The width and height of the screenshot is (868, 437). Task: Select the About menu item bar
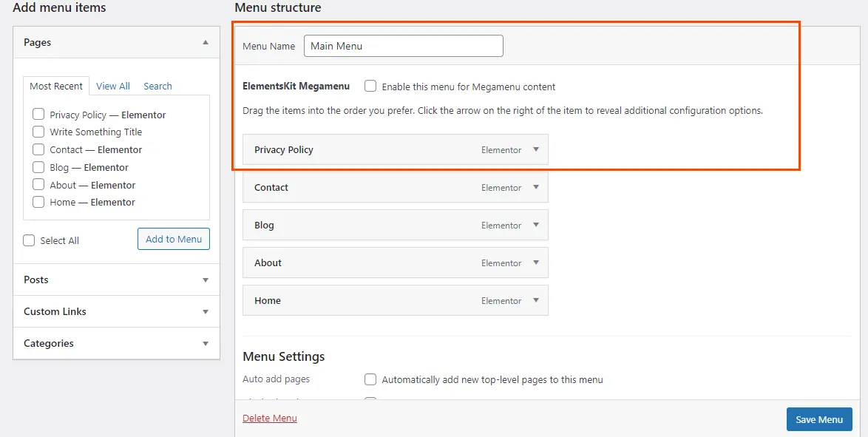coord(396,262)
